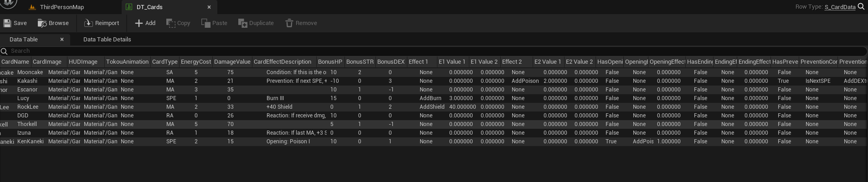This screenshot has width=868, height=182.
Task: Open the Data Table Details tab
Action: [x=107, y=40]
